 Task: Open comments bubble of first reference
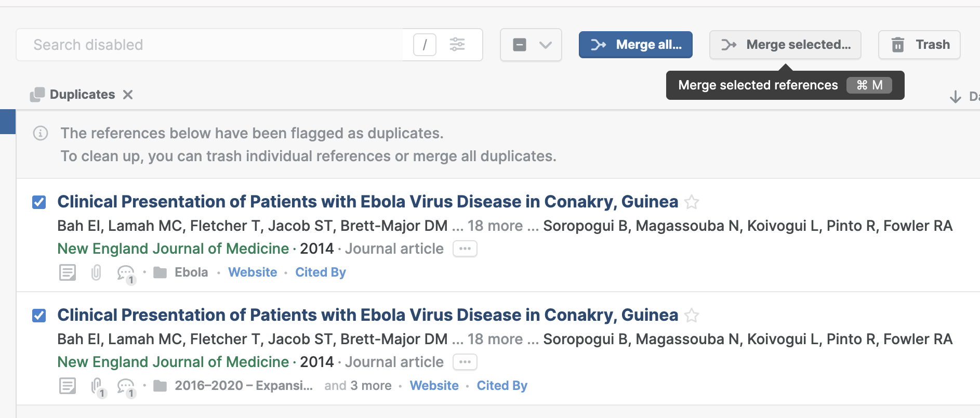point(126,274)
